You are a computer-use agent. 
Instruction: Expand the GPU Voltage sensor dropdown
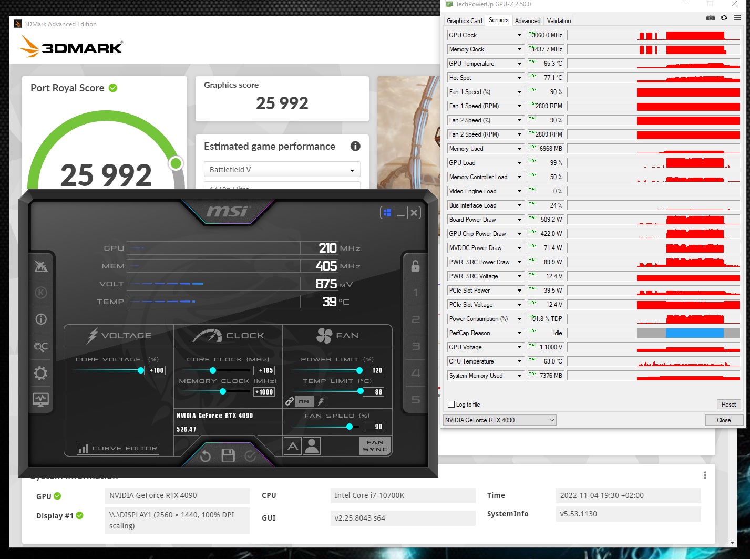click(519, 347)
